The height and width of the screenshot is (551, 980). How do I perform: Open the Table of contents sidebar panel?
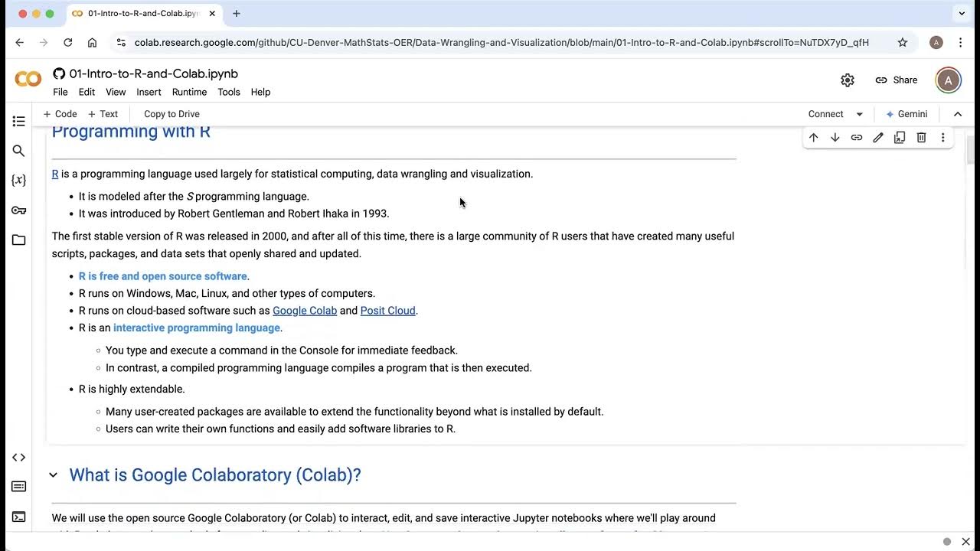tap(19, 121)
